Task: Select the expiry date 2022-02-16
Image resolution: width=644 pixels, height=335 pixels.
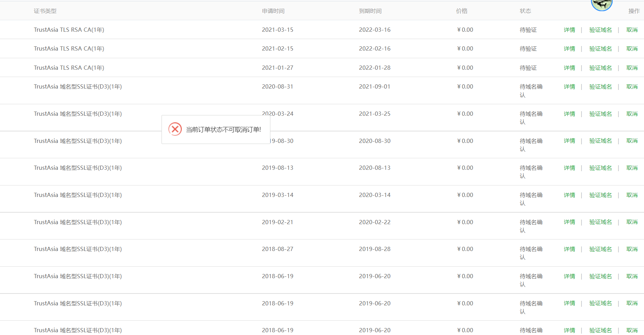Action: (375, 49)
